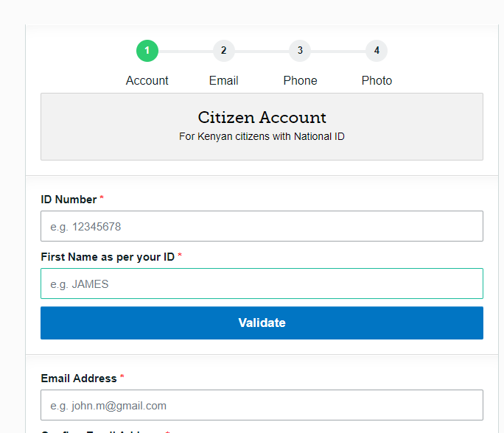This screenshot has height=433, width=504.
Task: Switch to the Phone step label
Action: [x=300, y=80]
